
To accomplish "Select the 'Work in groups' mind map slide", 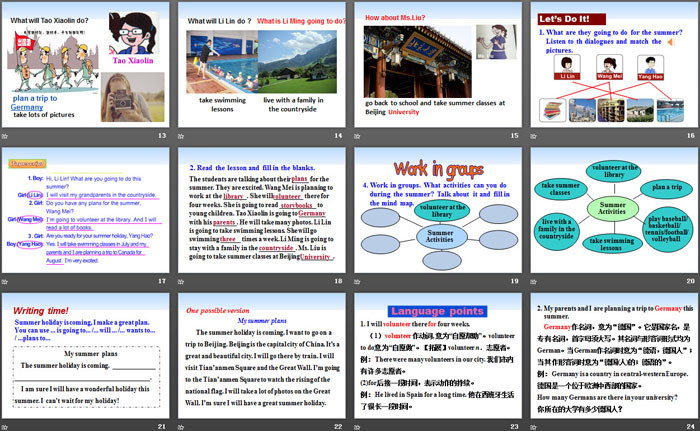I will [x=438, y=210].
